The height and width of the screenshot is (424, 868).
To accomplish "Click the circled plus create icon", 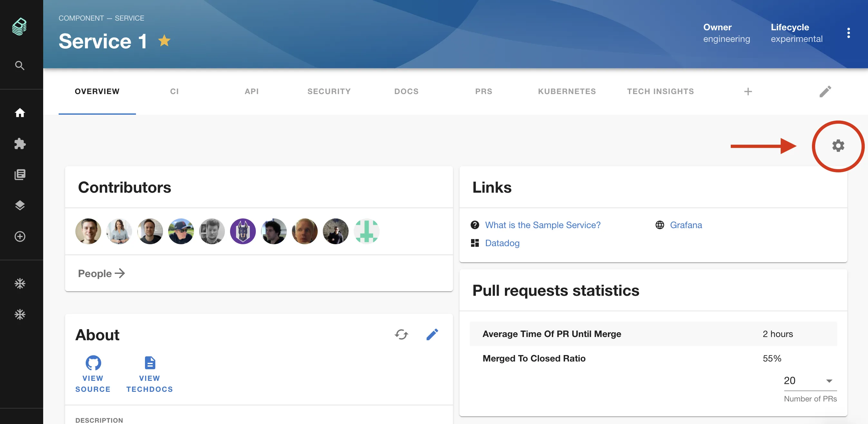I will click(20, 236).
